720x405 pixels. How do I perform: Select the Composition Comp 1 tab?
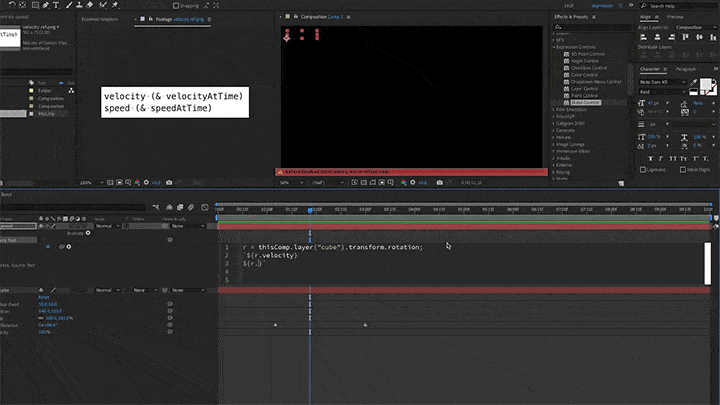[x=321, y=17]
